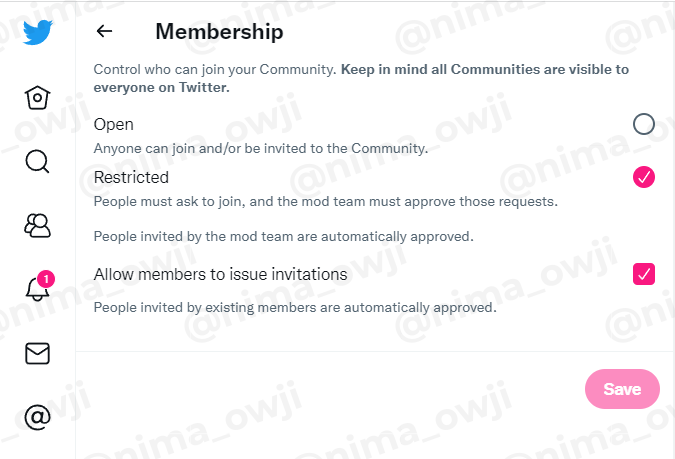Uncheck Allow members to issue invitations
This screenshot has height=459, width=675.
(644, 274)
